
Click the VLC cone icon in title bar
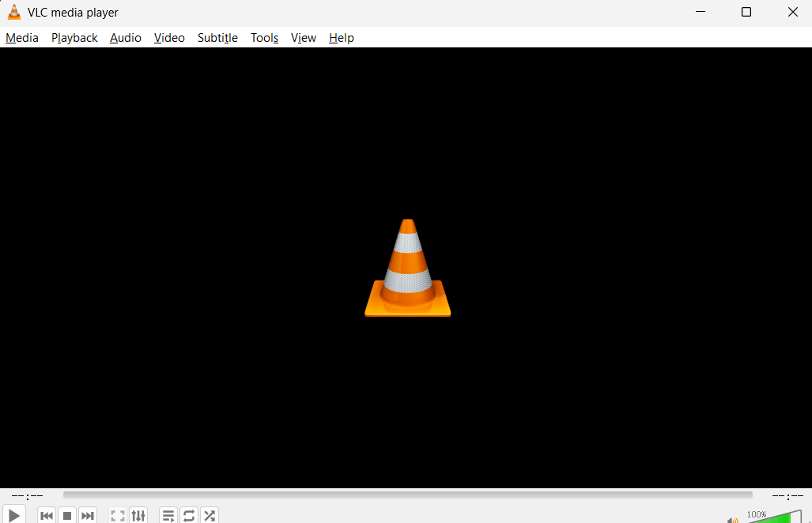click(x=14, y=12)
